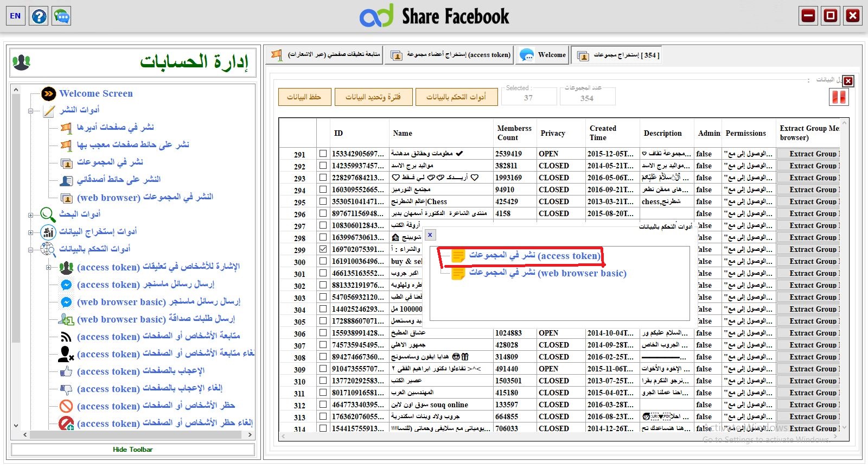This screenshot has height=467, width=868.
Task: Click the data control tools button
Action: (456, 97)
